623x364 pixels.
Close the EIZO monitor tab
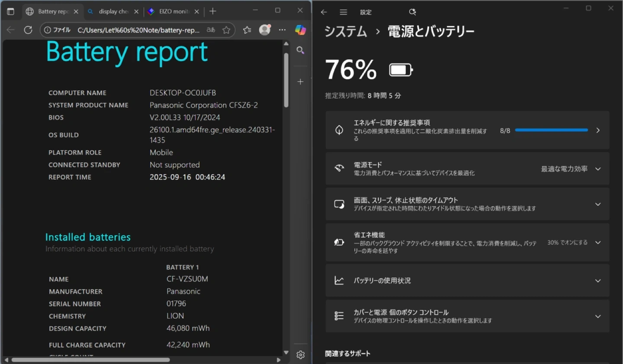tap(196, 12)
